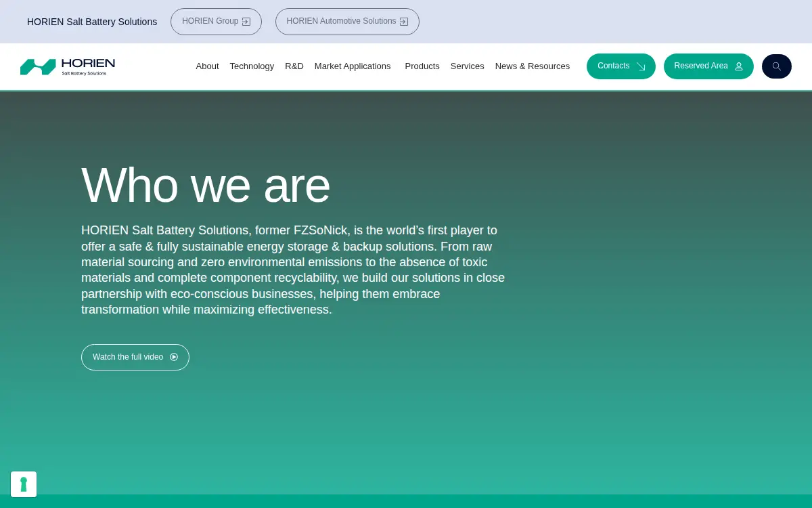This screenshot has width=812, height=508.
Task: Click Watch the full video button
Action: (135, 357)
